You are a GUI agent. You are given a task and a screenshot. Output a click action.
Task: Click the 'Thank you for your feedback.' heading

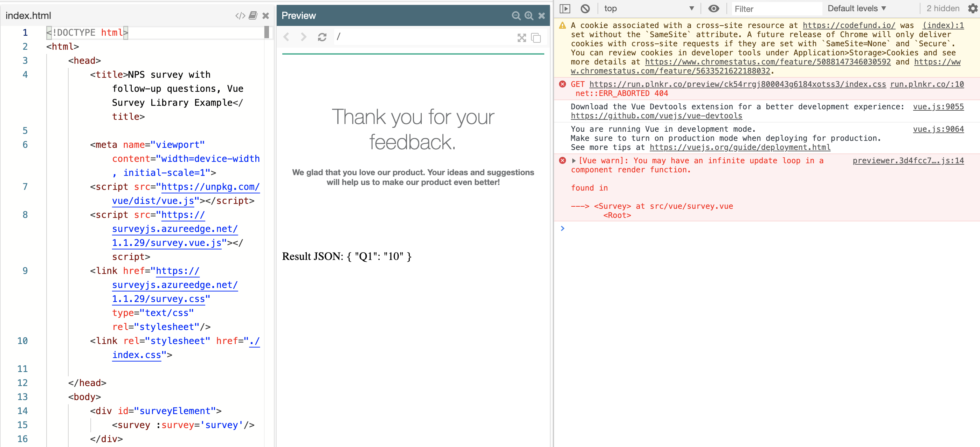(x=413, y=129)
